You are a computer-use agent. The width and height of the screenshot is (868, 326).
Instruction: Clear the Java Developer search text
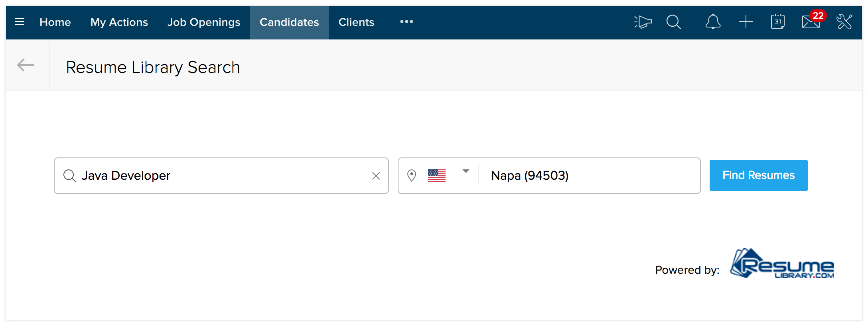tap(376, 176)
